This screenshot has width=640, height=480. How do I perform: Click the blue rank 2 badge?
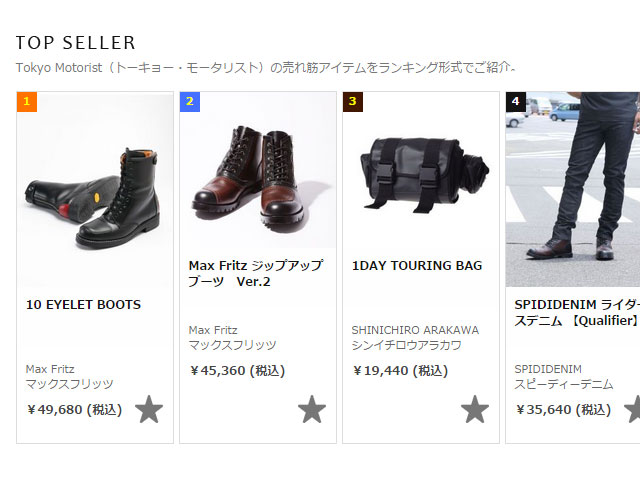(x=190, y=102)
